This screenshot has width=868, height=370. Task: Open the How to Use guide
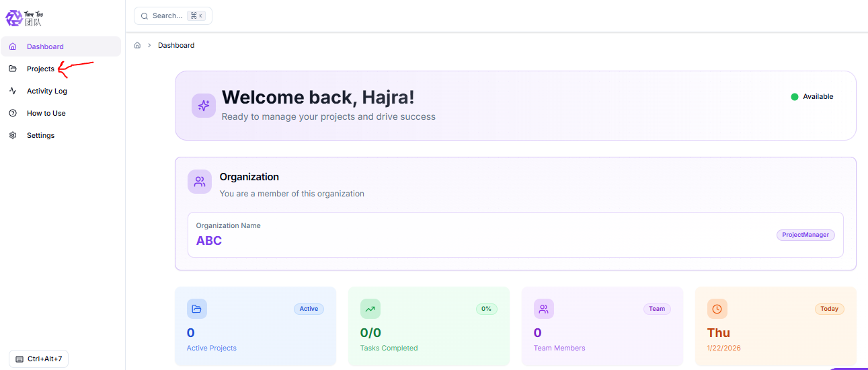click(46, 113)
